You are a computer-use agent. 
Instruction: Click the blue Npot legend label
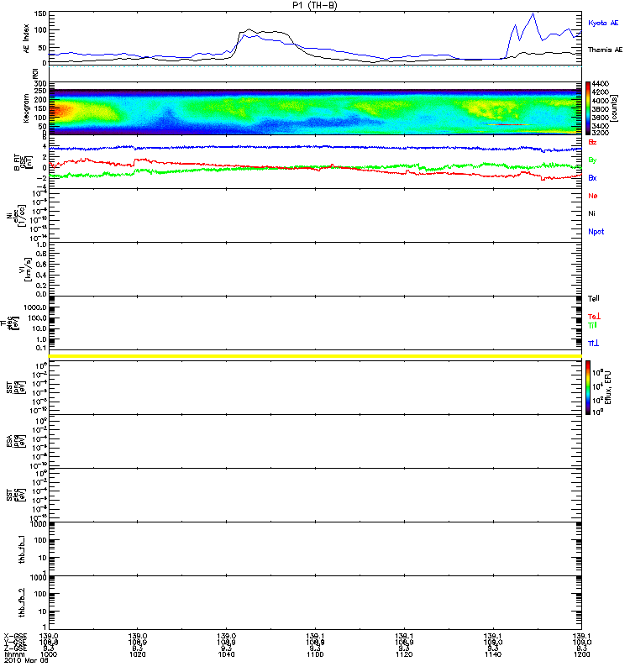click(x=595, y=230)
